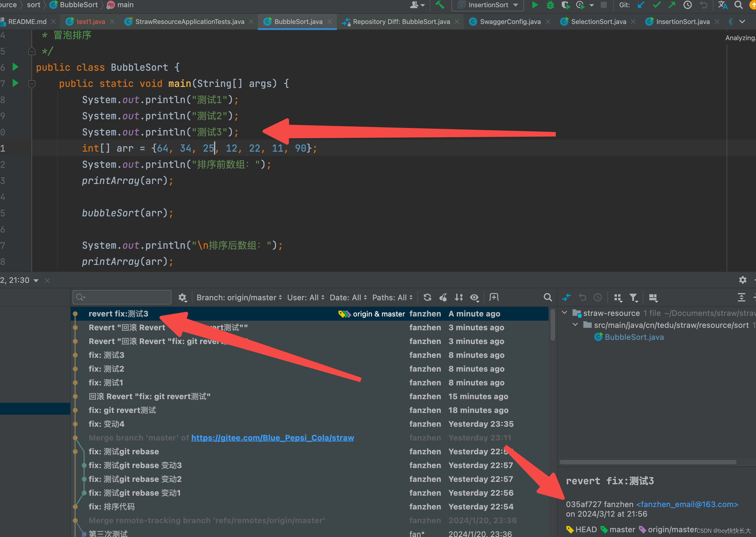Start debugging with the bug icon

pyautogui.click(x=550, y=5)
